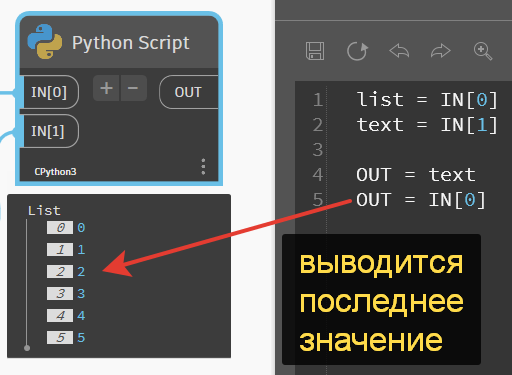The image size is (512, 375).
Task: Open the node's three-dot options menu
Action: click(x=203, y=167)
